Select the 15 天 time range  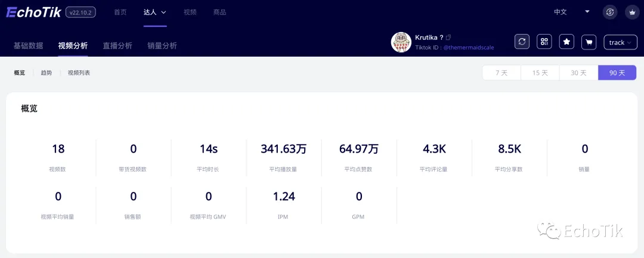(540, 73)
